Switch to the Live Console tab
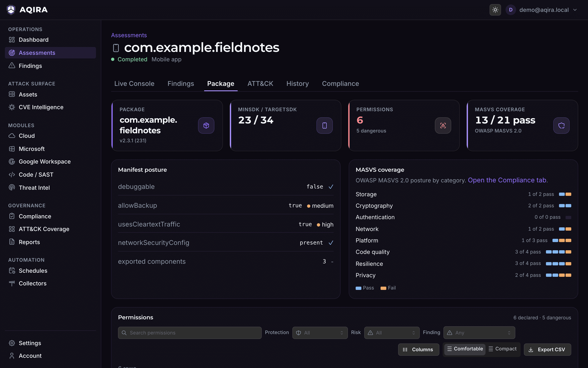This screenshot has width=588, height=368. point(134,84)
